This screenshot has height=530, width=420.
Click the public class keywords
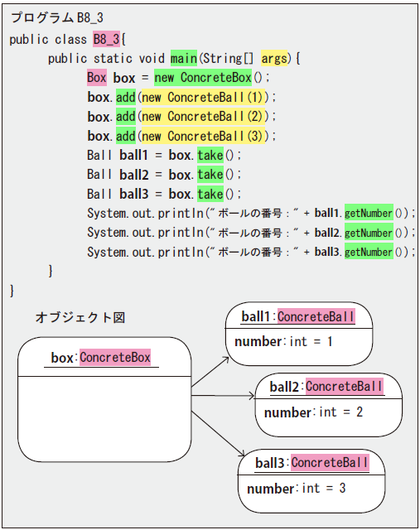pos(48,40)
